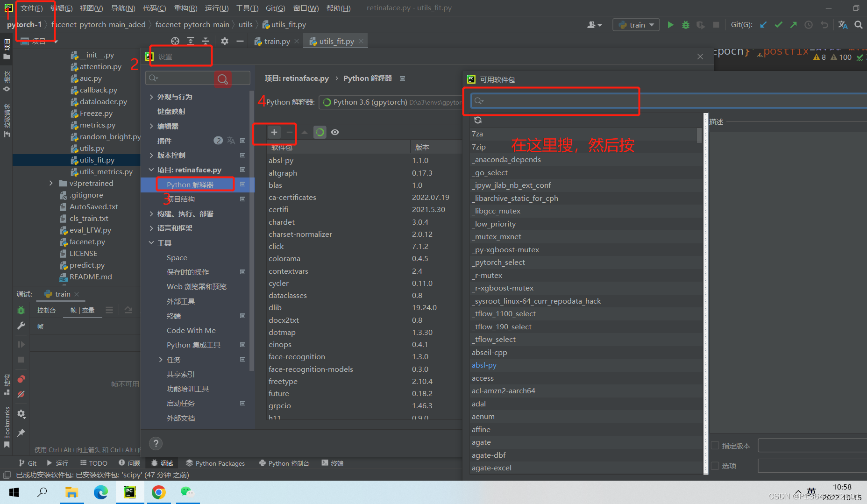
Task: Start debugging with the green bug icon
Action: coord(685,25)
